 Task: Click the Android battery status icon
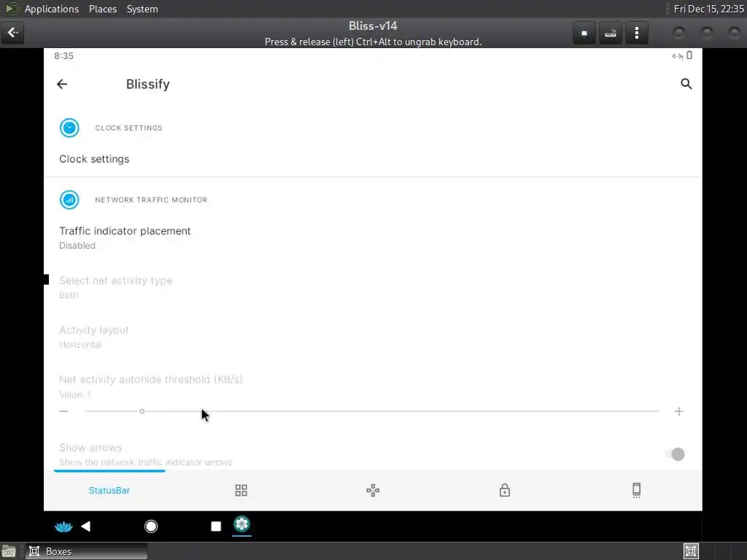[x=689, y=55]
